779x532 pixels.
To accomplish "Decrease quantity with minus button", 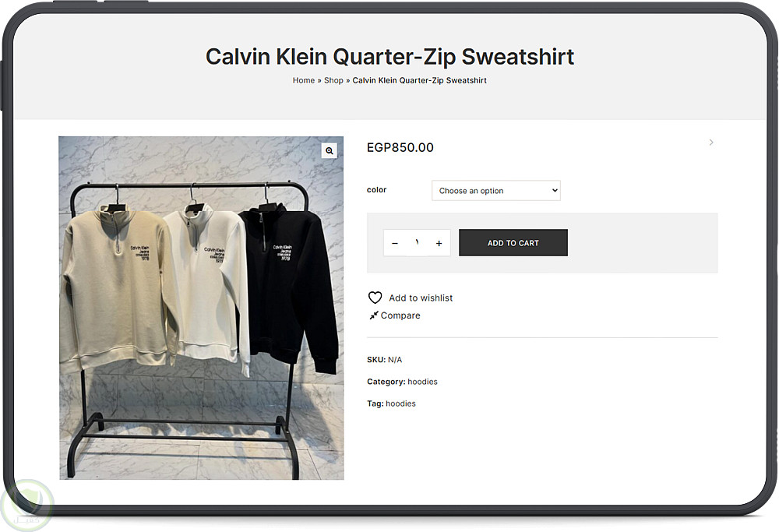I will [395, 243].
